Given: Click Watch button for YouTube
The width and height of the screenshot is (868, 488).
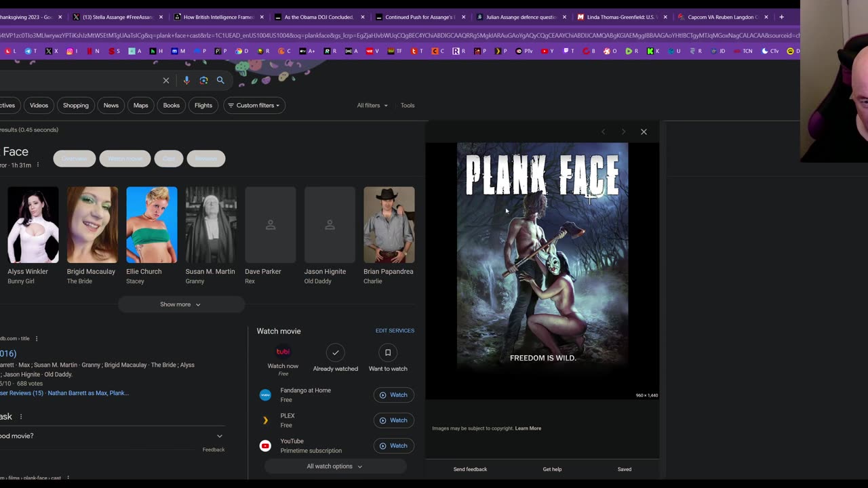Looking at the screenshot, I should [393, 446].
